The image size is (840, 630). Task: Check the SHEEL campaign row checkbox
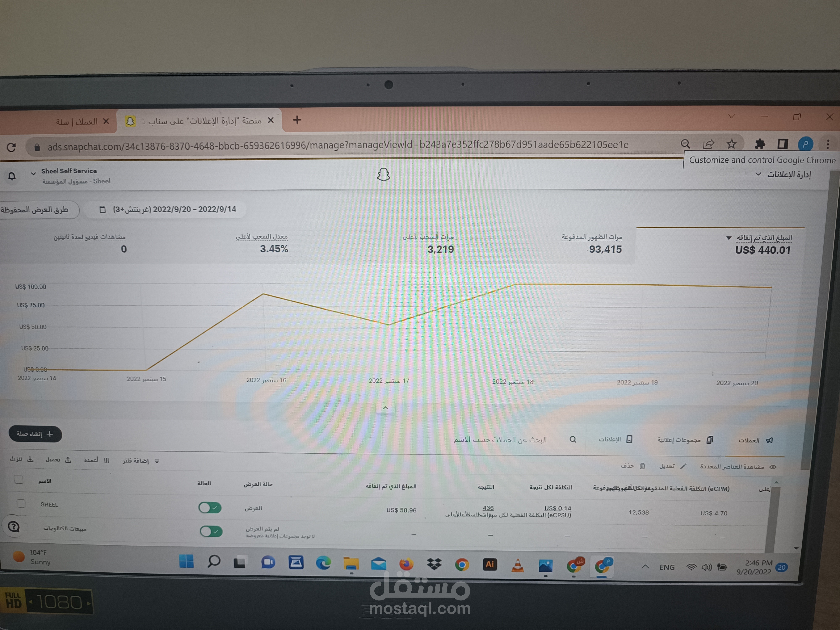tap(21, 504)
